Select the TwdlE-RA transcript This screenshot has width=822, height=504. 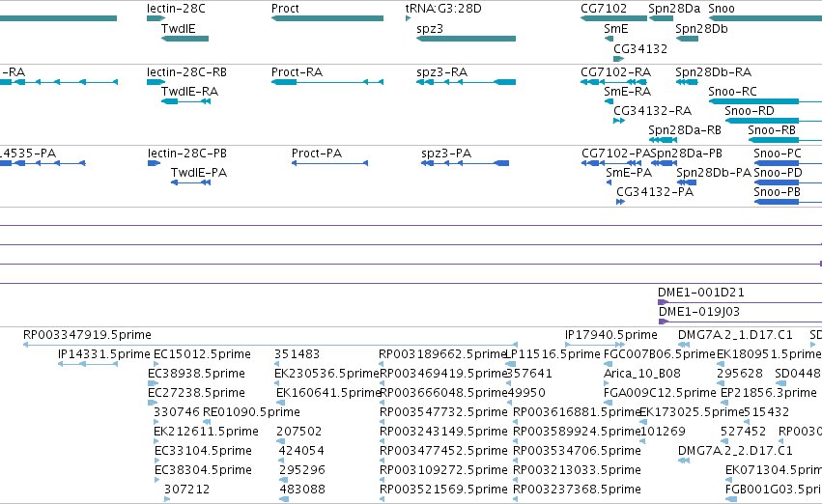(x=186, y=101)
